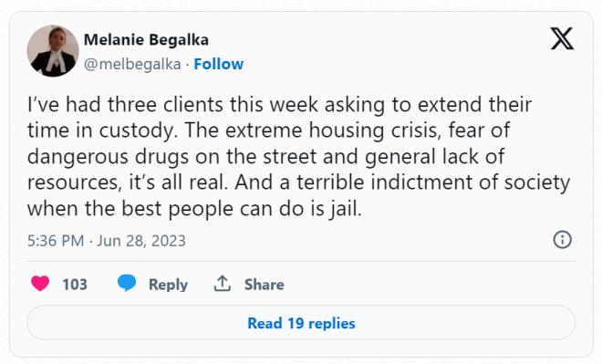Click the @melbegalka handle
This screenshot has width=602, height=364.
[x=132, y=65]
